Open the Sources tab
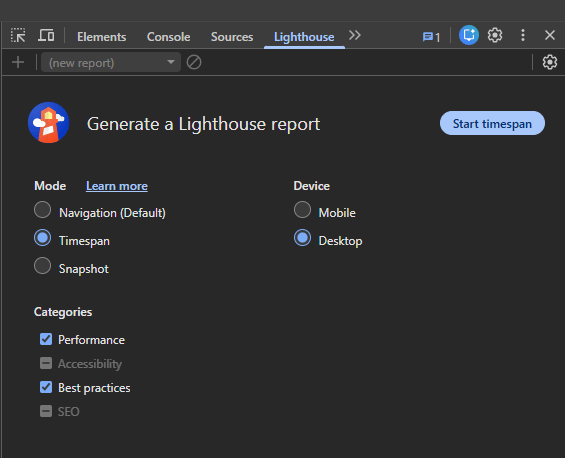This screenshot has width=565, height=458. (232, 37)
